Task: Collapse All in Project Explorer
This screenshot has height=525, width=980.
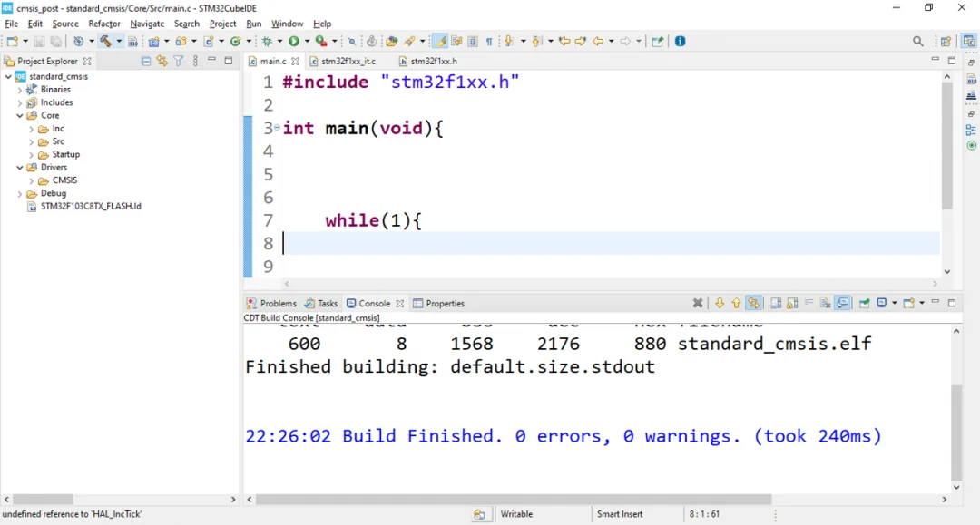Action: tap(146, 61)
